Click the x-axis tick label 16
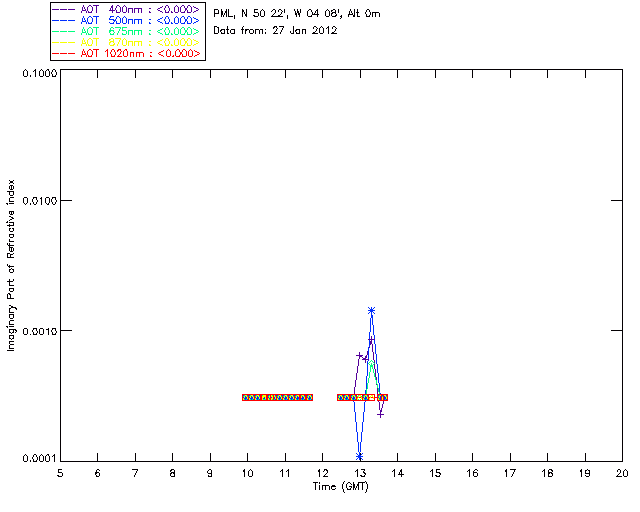The height and width of the screenshot is (512, 640). pyautogui.click(x=472, y=473)
